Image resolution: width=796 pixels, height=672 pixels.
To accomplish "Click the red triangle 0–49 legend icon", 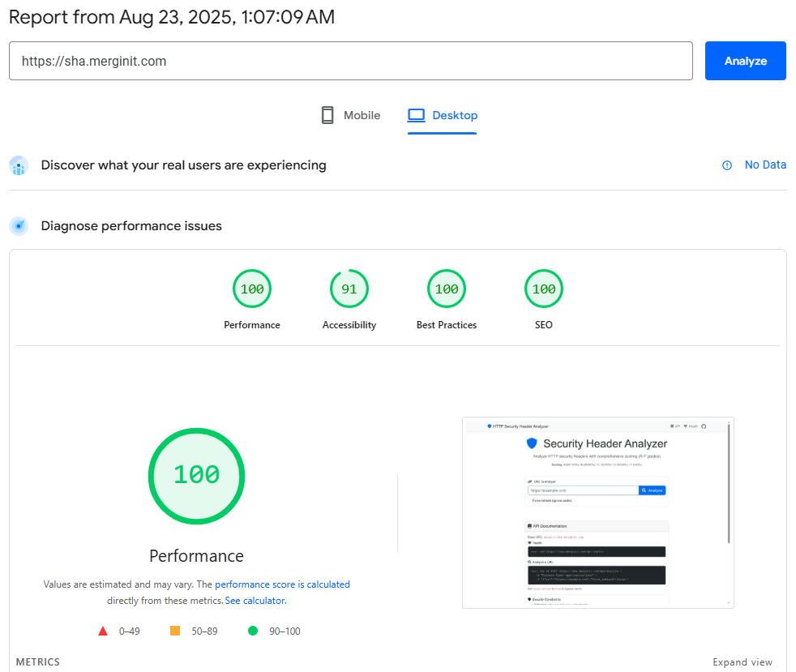I will [103, 629].
